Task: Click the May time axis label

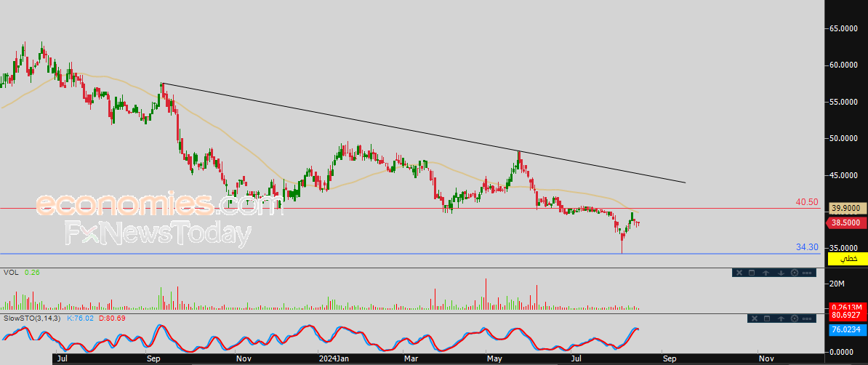Action: (x=494, y=359)
